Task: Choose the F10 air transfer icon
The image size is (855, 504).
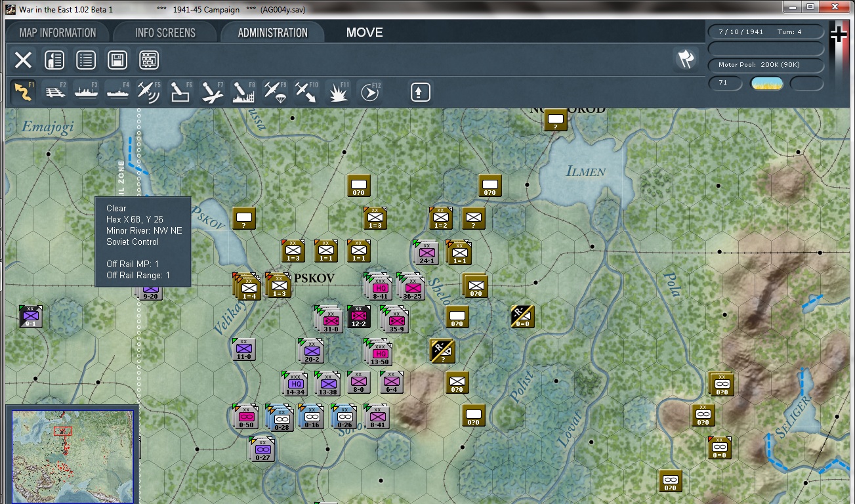Action: click(306, 92)
